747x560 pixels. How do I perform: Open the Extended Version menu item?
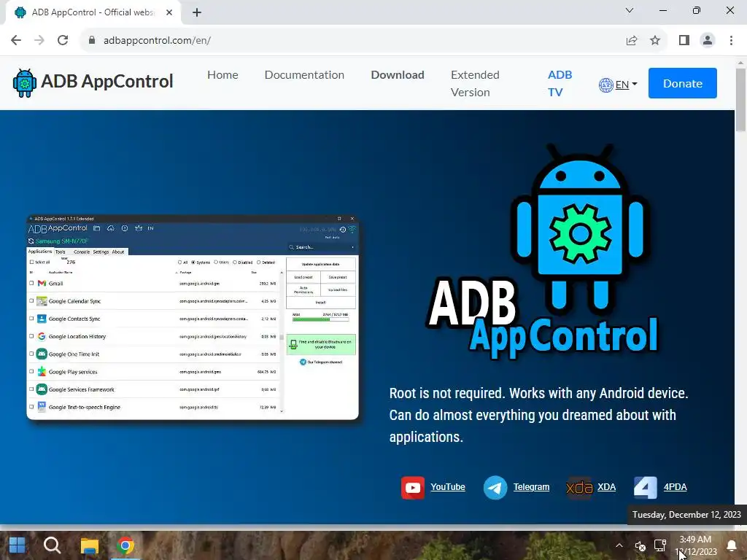pos(475,83)
